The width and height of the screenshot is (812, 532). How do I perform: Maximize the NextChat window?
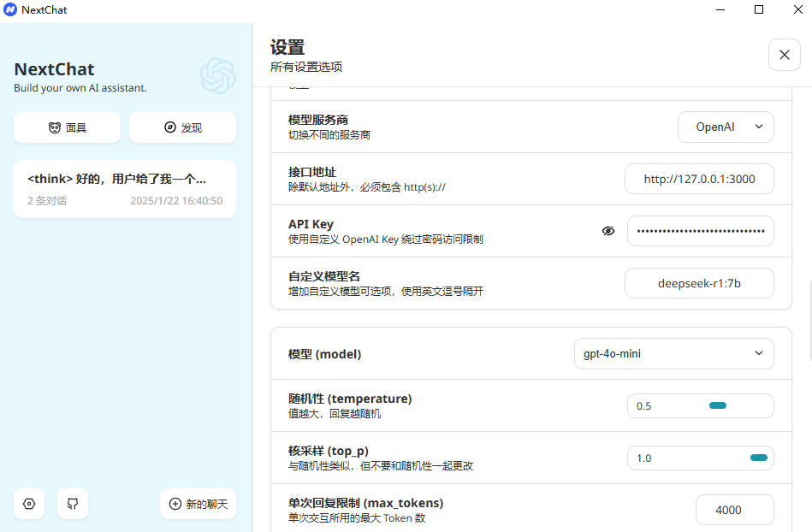point(759,9)
